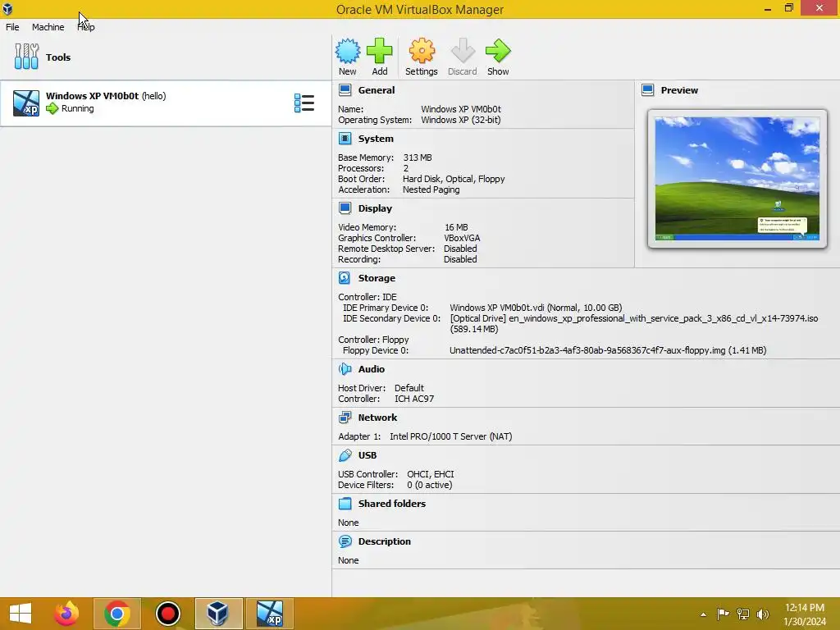Open the machine tools list menu icon

coord(304,103)
